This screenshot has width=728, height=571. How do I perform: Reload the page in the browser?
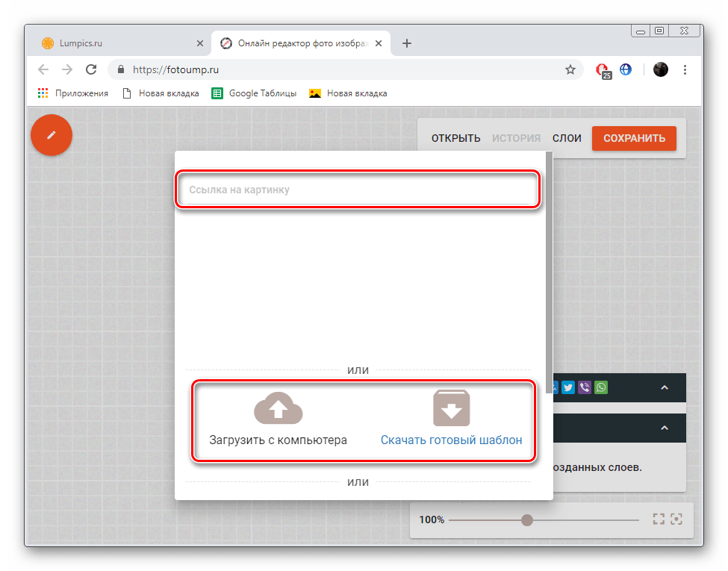91,69
